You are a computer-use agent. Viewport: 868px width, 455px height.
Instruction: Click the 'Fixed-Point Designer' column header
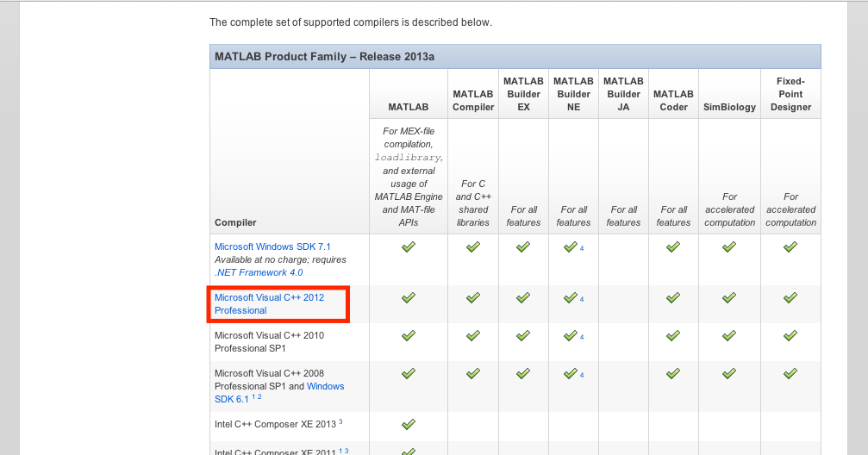790,94
